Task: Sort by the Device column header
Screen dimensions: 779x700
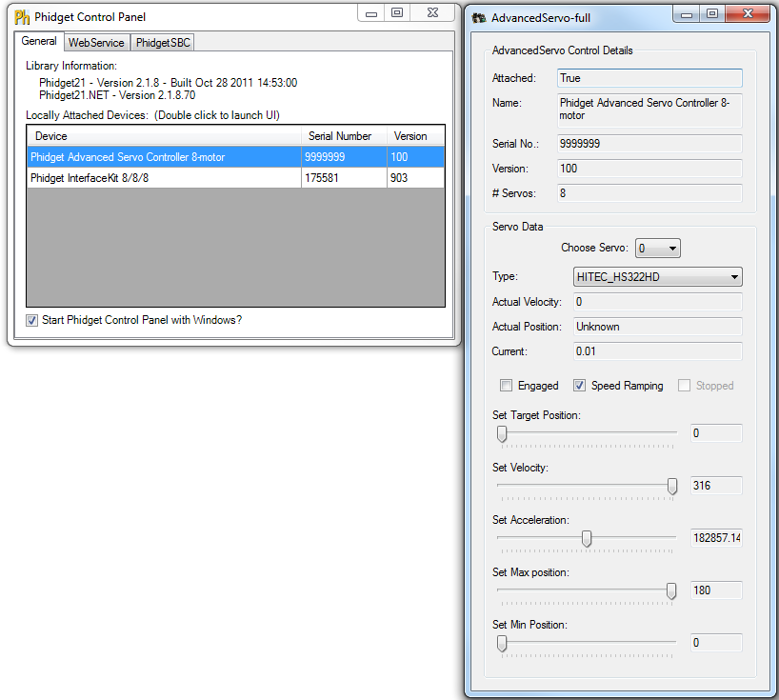Action: tap(165, 136)
